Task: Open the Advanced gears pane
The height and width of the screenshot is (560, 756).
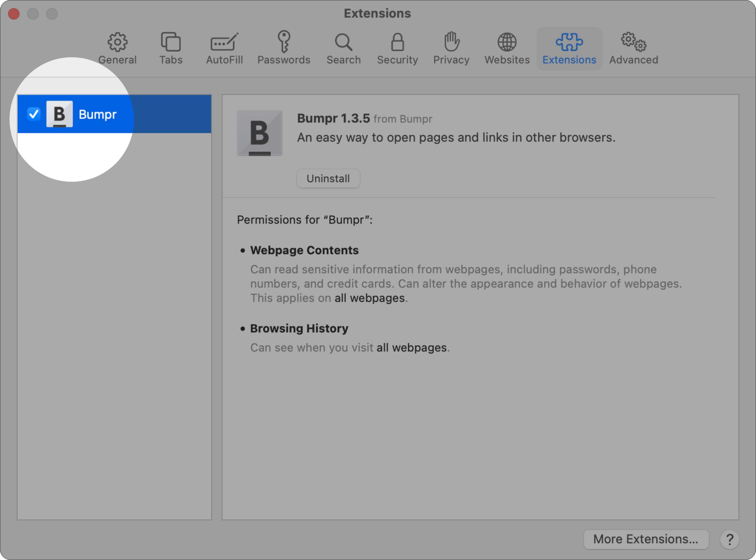Action: [633, 48]
